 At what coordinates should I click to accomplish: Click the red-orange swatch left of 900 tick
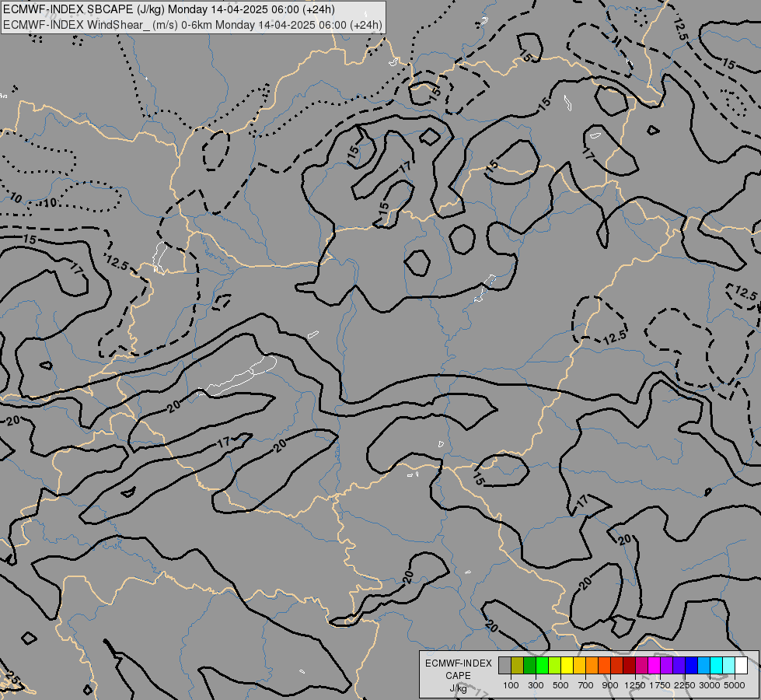(x=604, y=666)
